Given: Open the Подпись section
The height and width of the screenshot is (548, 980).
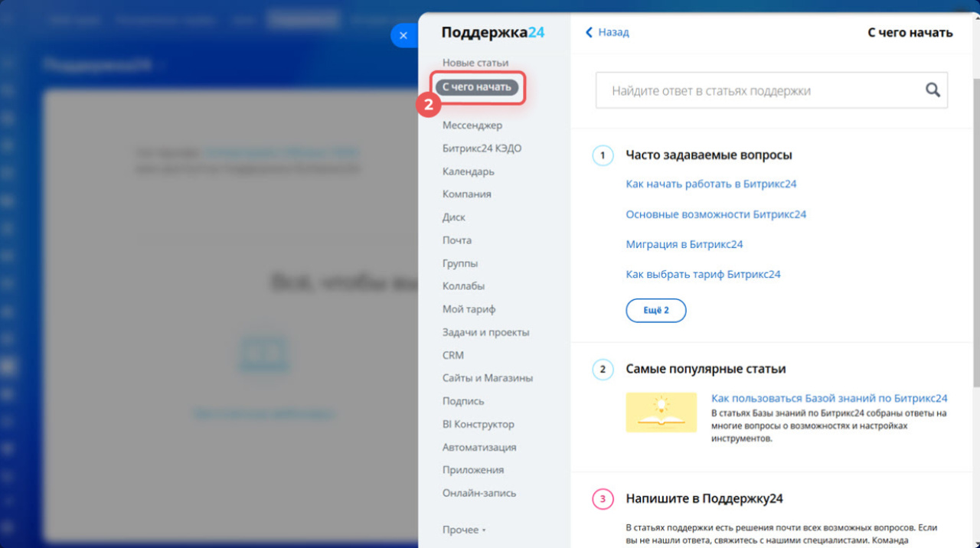Looking at the screenshot, I should (463, 401).
